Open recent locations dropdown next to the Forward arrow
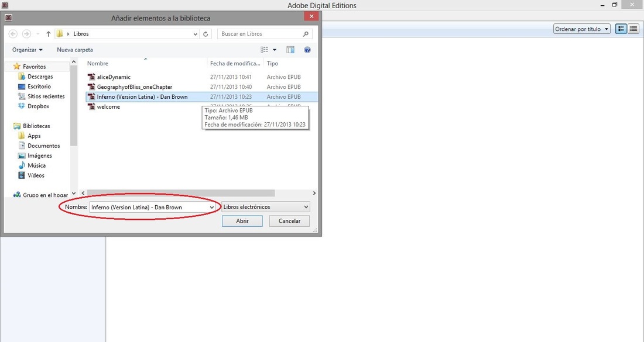 point(38,34)
